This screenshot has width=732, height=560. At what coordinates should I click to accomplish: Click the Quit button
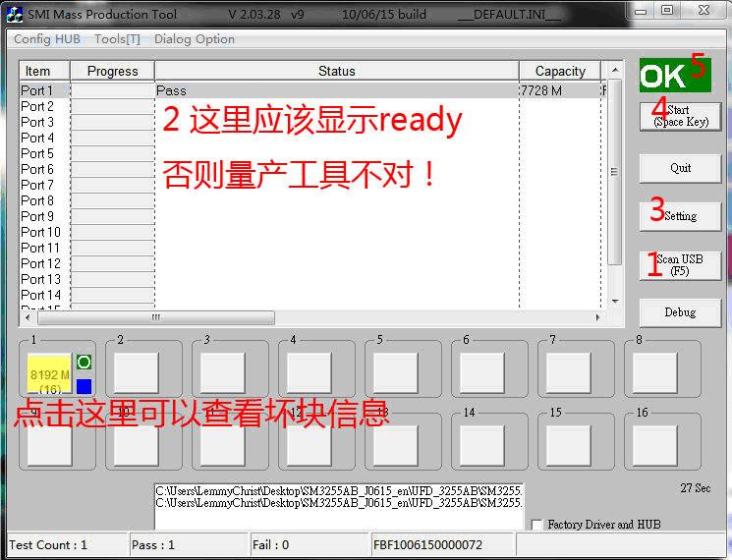click(x=680, y=168)
